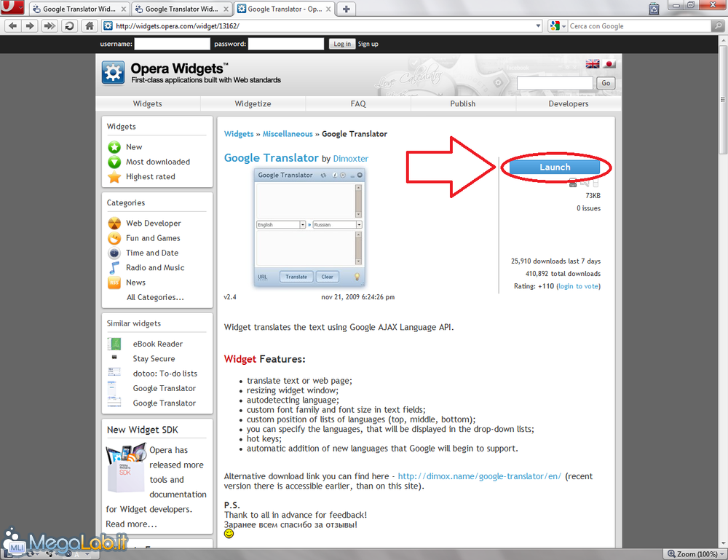Follow the dimox.name google-translator link
The image size is (728, 560).
(479, 476)
